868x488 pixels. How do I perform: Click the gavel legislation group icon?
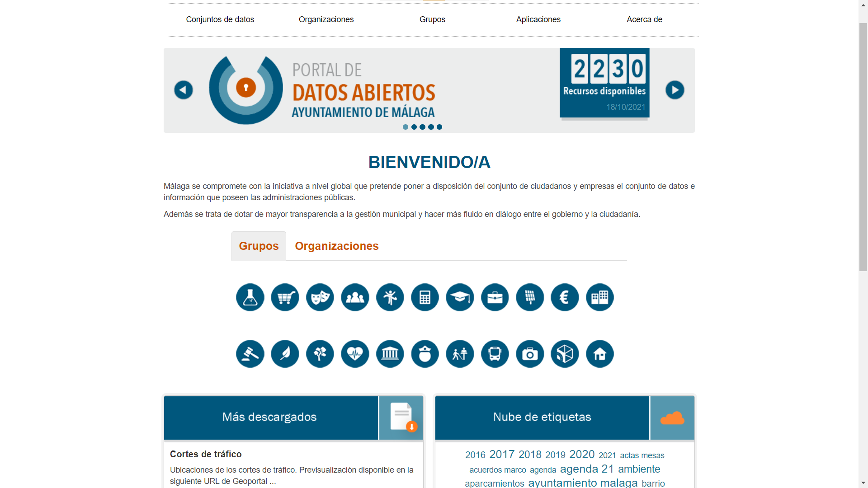tap(250, 354)
